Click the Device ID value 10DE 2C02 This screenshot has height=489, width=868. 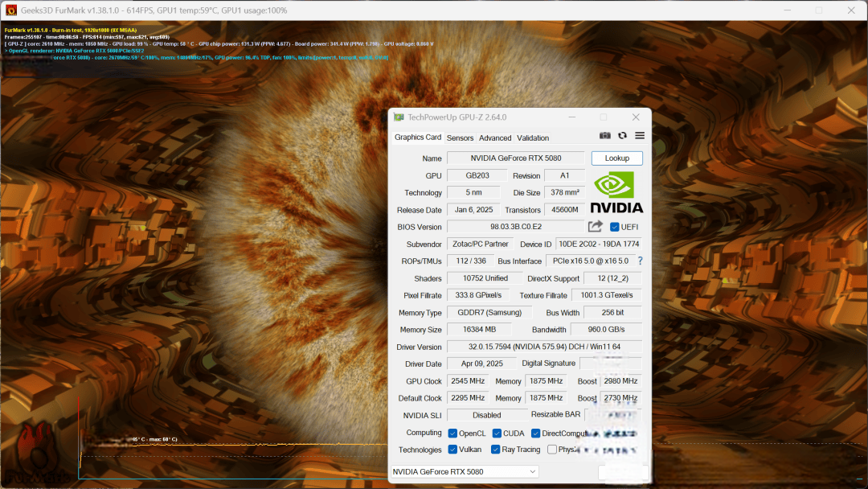[599, 244]
